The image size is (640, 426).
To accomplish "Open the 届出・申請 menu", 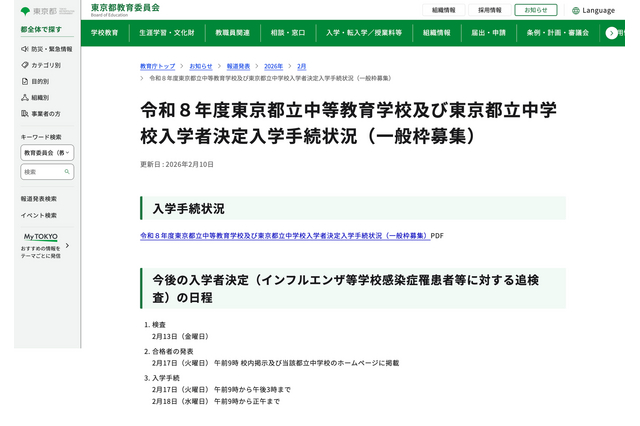I will coord(488,33).
